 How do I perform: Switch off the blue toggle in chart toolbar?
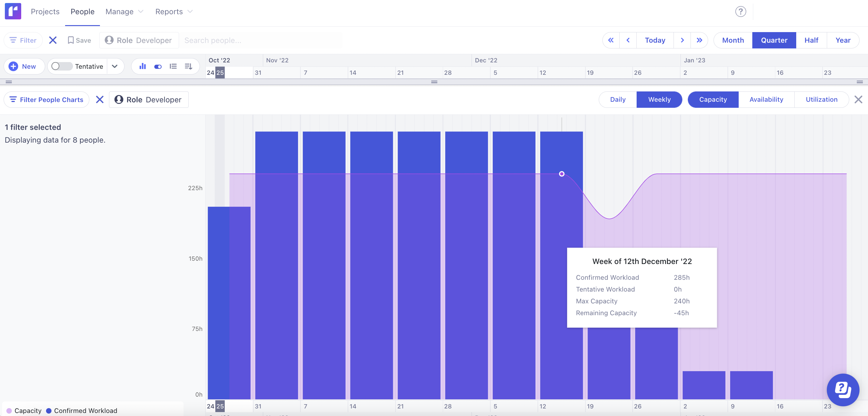click(x=158, y=66)
